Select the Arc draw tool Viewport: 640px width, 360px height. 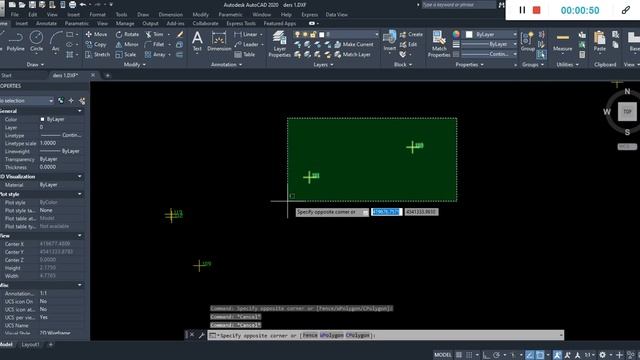click(x=56, y=42)
